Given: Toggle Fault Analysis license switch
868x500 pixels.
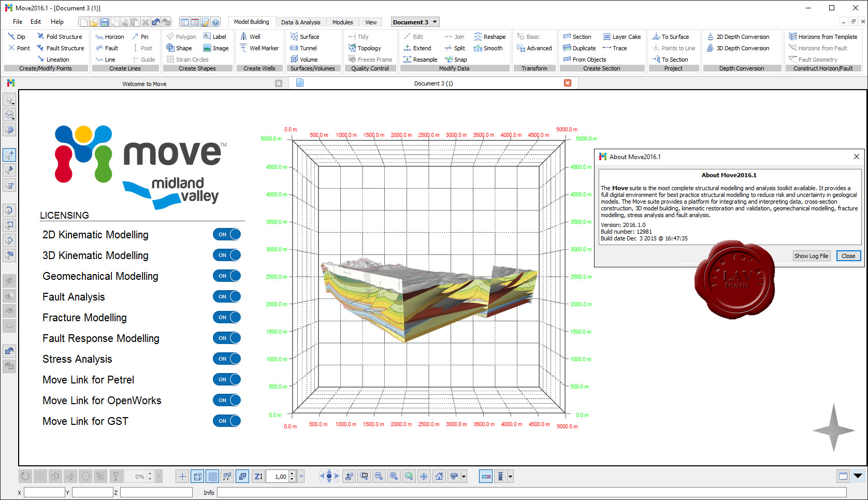Looking at the screenshot, I should (x=227, y=296).
